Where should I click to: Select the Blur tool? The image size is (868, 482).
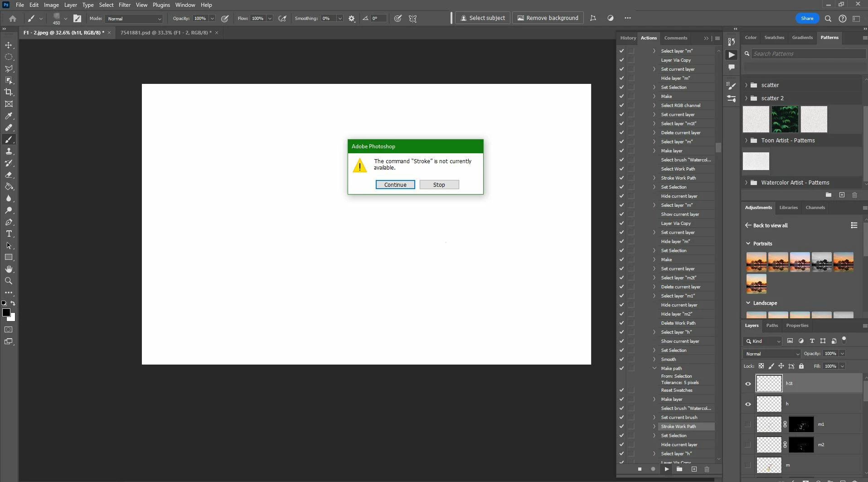[x=9, y=199]
